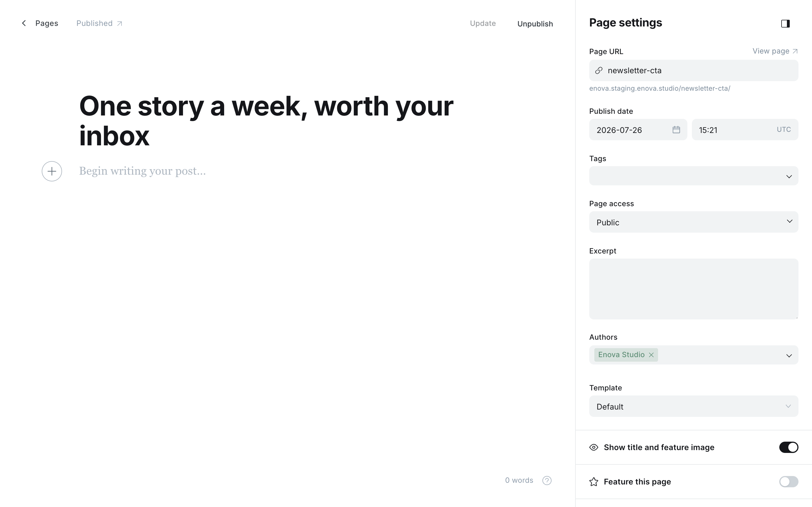Open the calendar date picker icon
Screen dimensions: 812x507
(x=676, y=130)
